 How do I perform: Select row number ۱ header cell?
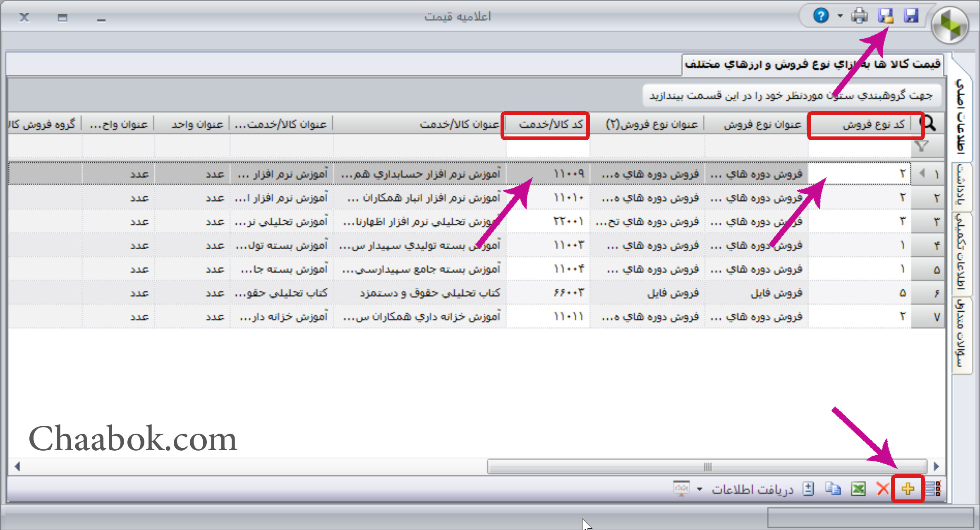click(928, 174)
